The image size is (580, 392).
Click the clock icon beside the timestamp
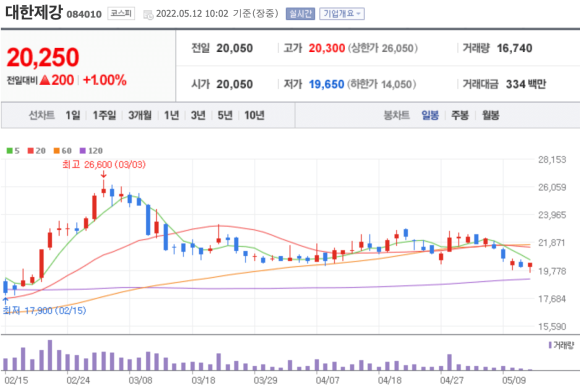click(x=148, y=15)
